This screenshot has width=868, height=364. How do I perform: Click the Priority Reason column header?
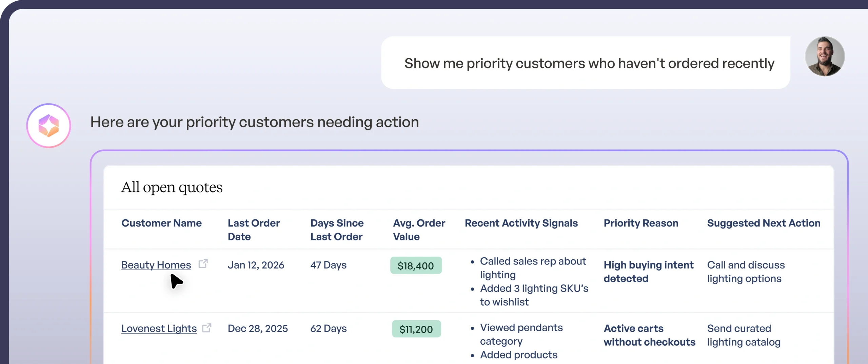tap(641, 223)
